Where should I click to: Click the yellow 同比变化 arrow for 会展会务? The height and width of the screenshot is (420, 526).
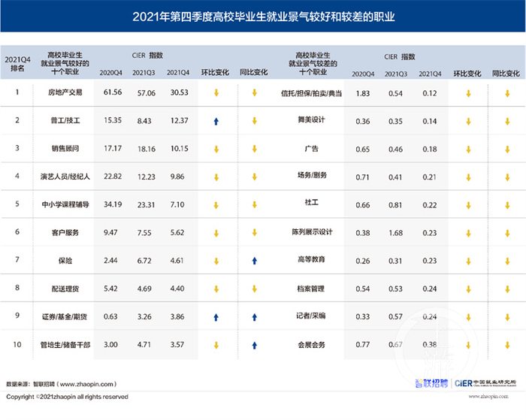(x=507, y=345)
